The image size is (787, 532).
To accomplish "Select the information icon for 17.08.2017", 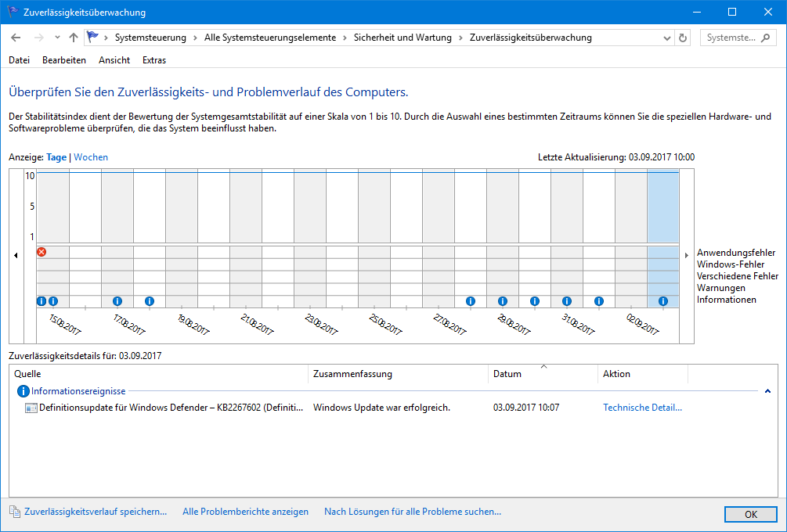I will pos(117,301).
